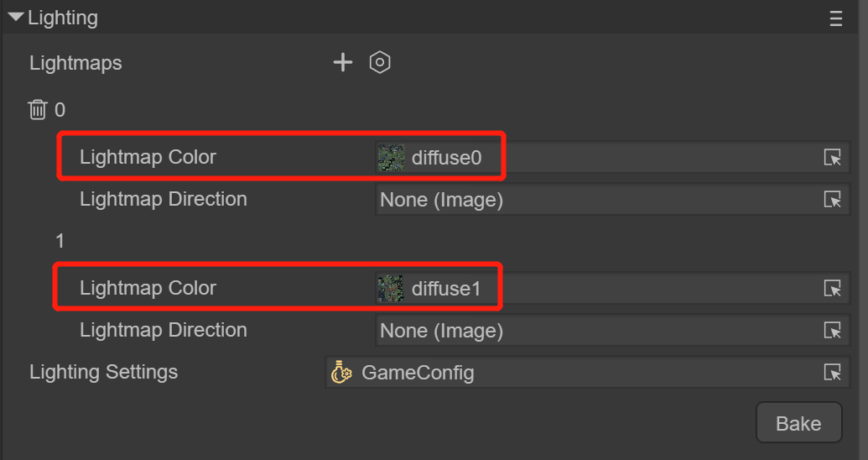The height and width of the screenshot is (460, 868).
Task: Select the diffuse1 Lightmap Color field
Action: [604, 288]
